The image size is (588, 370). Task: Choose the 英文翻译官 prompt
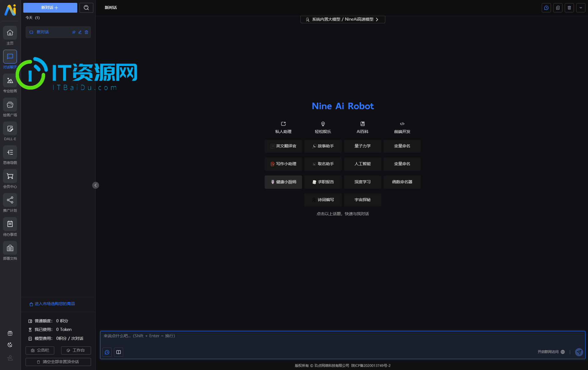[x=283, y=146]
